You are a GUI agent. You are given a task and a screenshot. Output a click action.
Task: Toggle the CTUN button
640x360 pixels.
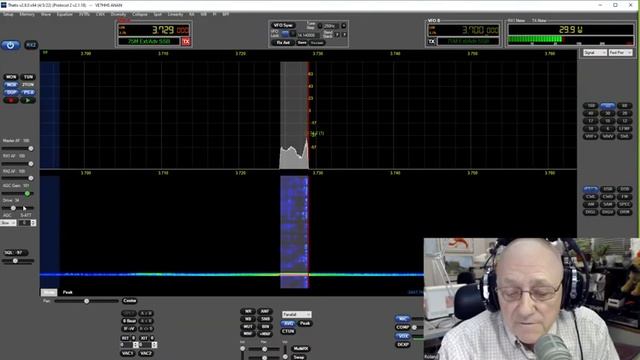coord(288,331)
